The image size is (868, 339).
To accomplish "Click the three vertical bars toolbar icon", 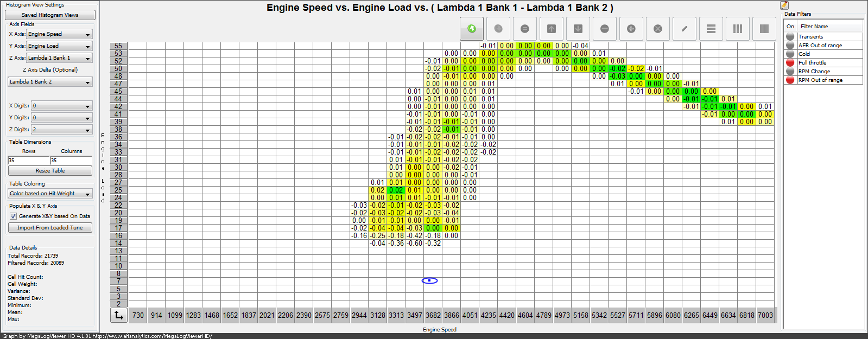I will [737, 29].
